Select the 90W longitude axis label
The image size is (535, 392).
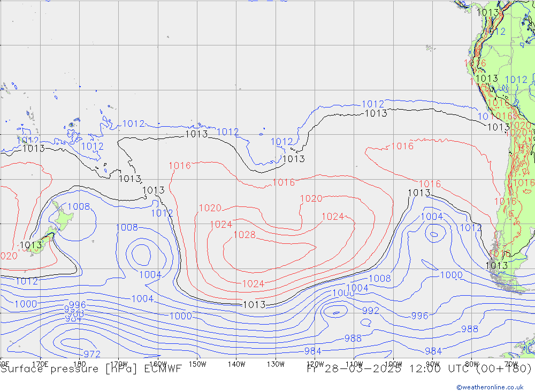pyautogui.click(x=433, y=364)
